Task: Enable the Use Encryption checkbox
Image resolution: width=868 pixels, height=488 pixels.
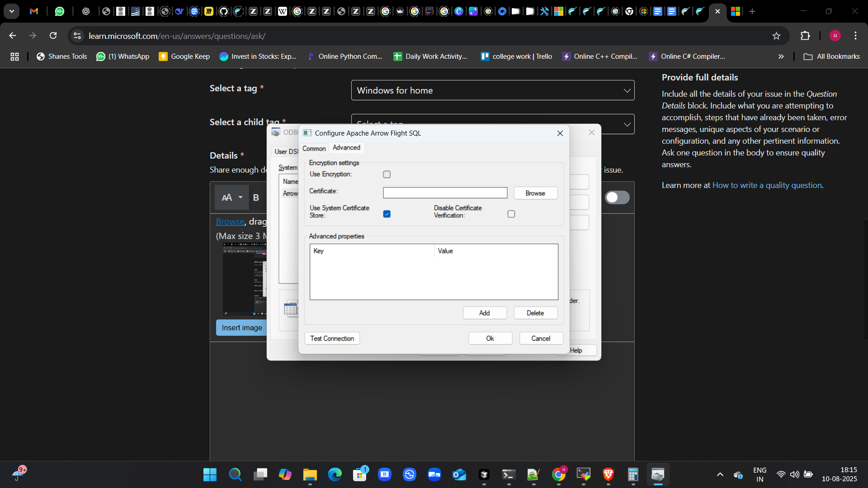Action: (x=387, y=174)
